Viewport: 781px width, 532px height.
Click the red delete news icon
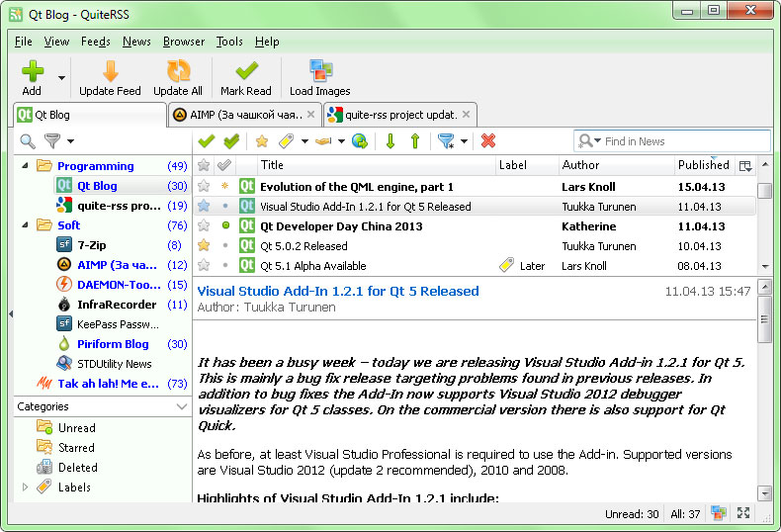click(x=487, y=141)
